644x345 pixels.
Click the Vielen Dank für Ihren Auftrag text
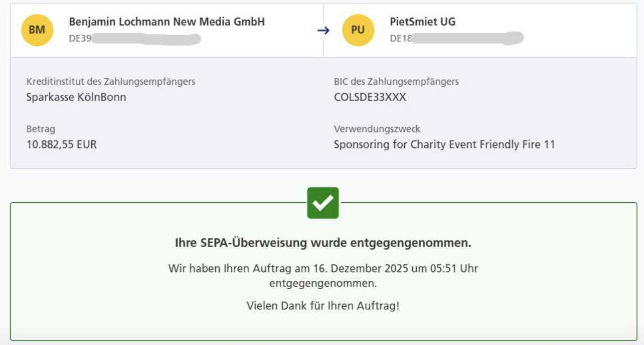pyautogui.click(x=323, y=305)
